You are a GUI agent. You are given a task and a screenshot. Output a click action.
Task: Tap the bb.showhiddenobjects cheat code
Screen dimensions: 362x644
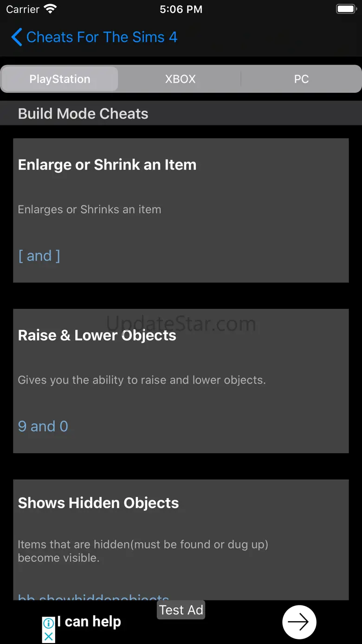tap(93, 597)
